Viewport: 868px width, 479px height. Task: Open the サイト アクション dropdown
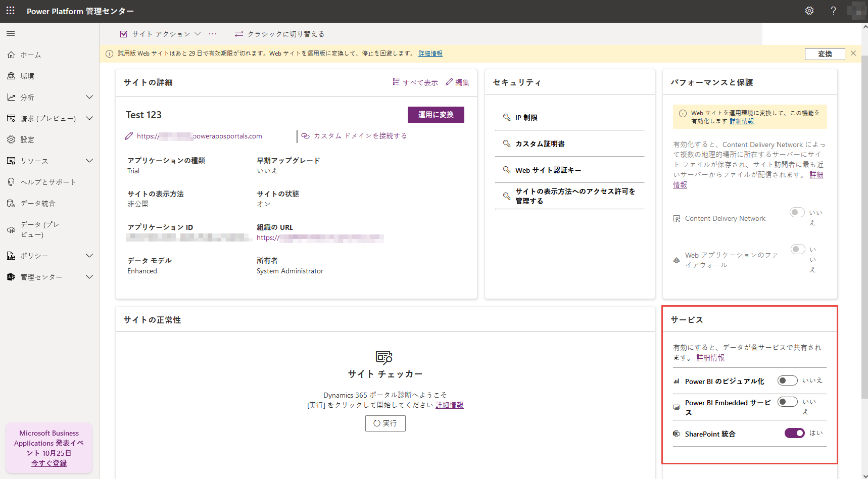(x=160, y=34)
